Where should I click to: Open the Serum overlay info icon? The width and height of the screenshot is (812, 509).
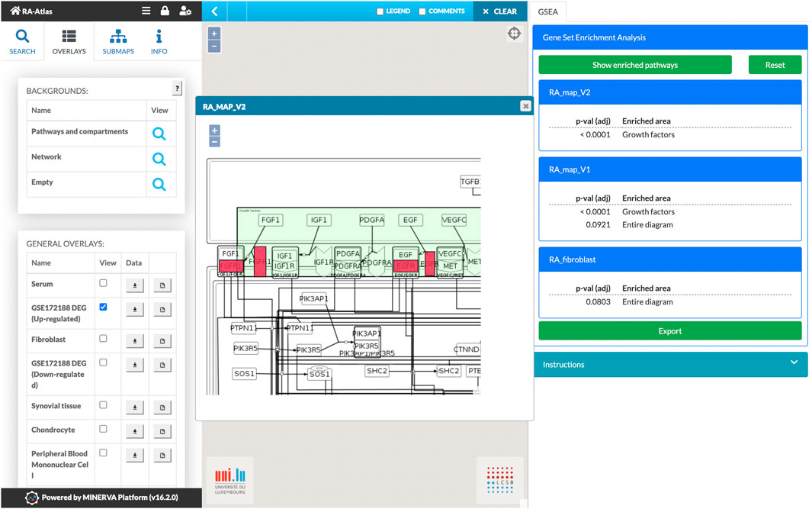[162, 285]
